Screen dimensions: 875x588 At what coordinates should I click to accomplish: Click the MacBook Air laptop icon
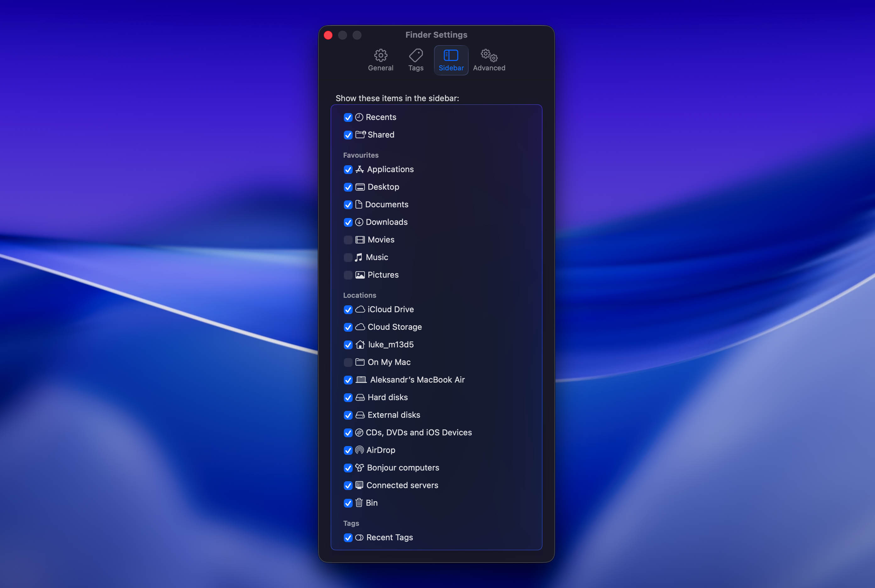tap(361, 380)
